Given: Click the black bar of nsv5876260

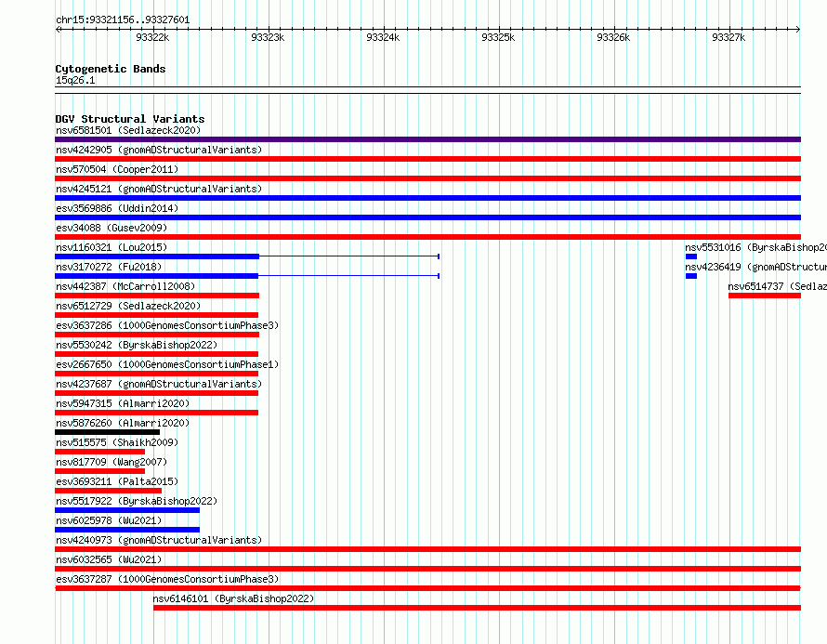Looking at the screenshot, I should pos(107,432).
